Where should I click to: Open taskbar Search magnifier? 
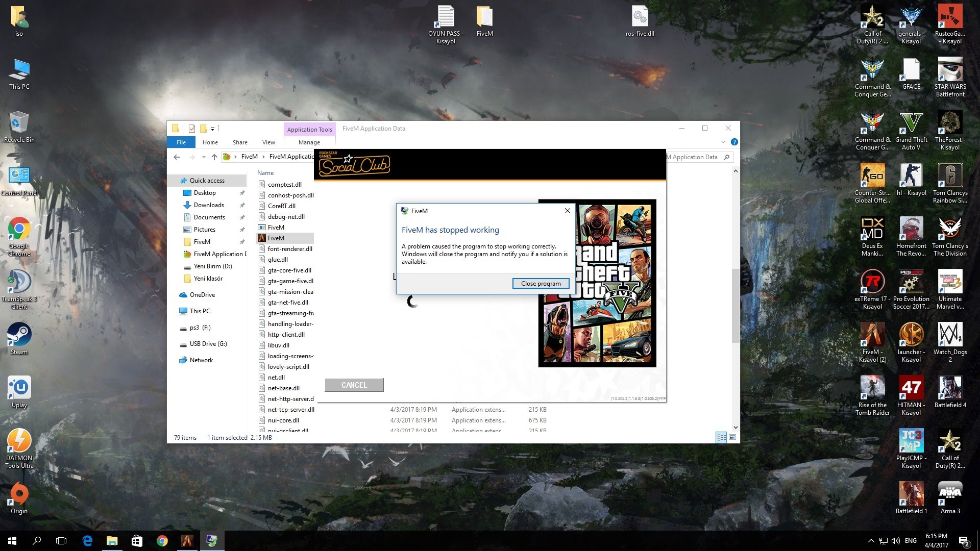point(37,541)
